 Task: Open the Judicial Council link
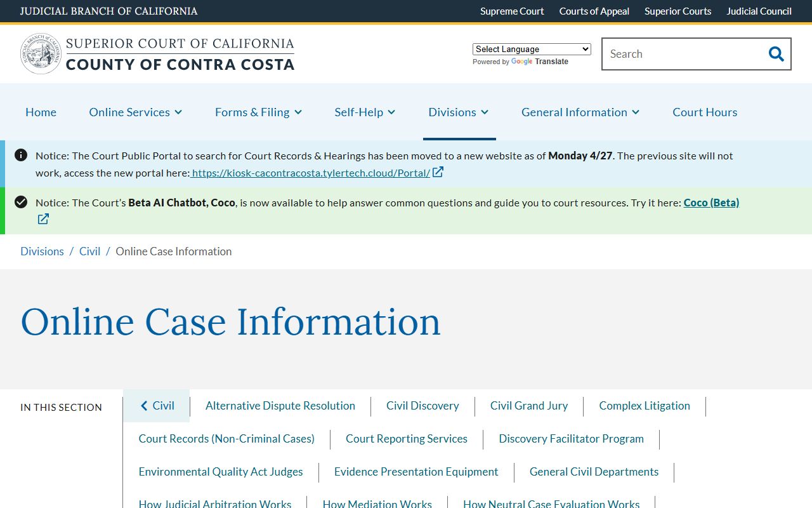coord(759,11)
